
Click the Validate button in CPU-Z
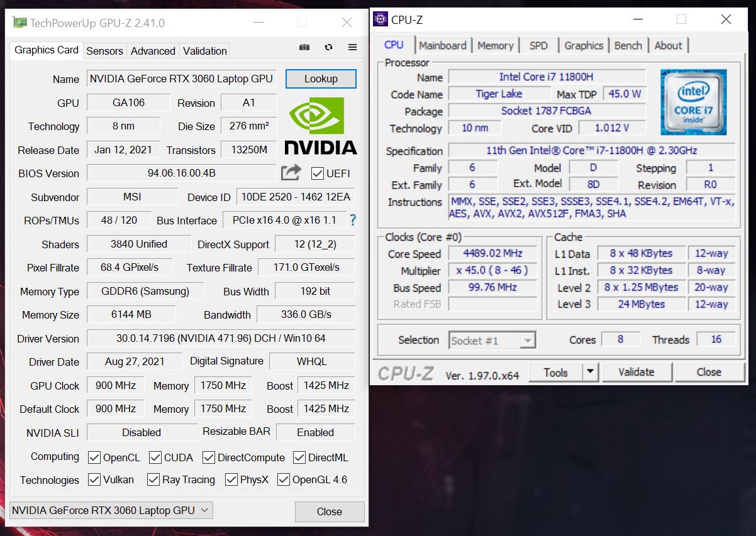636,372
